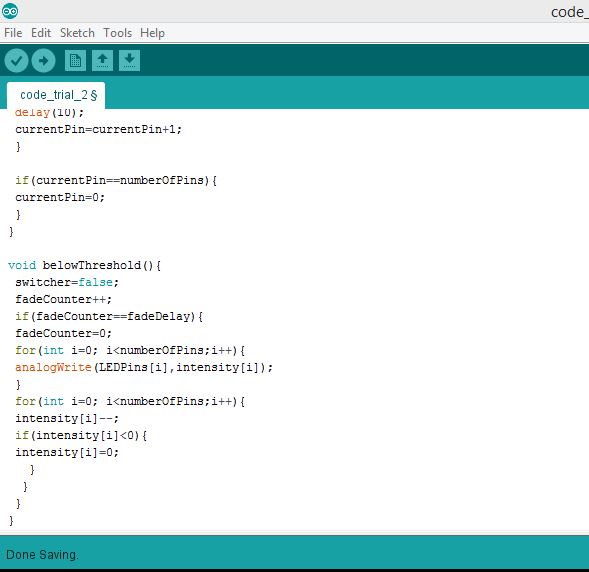Screen dimensions: 589x572
Task: Save sketch with the down-arrow icon
Action: click(x=130, y=60)
